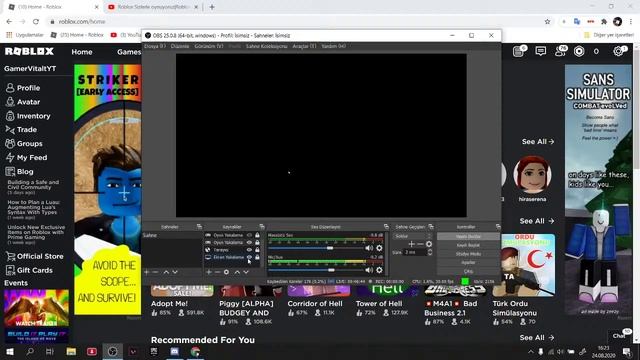
Task: Open the Yardım menu in OBS
Action: point(333,46)
